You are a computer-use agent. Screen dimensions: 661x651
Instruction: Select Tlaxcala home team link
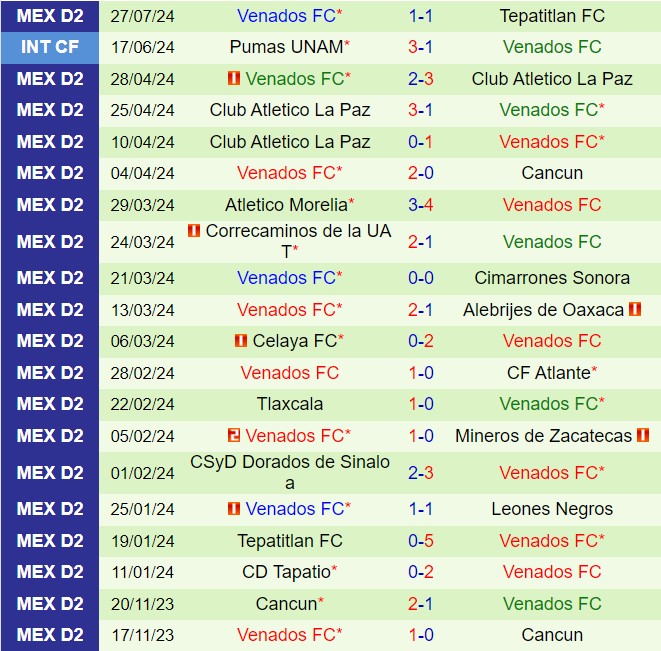click(290, 405)
